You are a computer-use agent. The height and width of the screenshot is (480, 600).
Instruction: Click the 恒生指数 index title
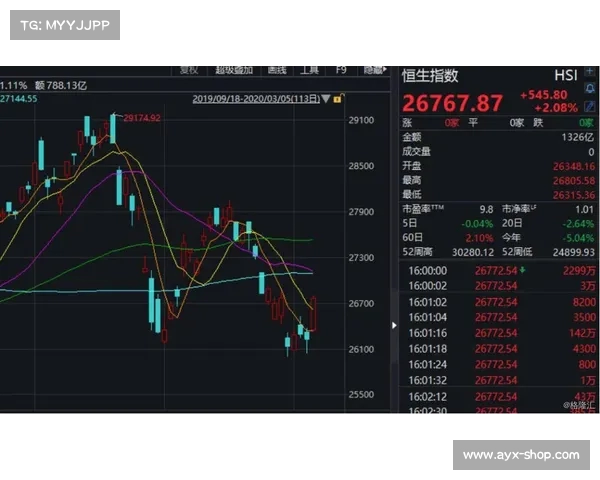[x=430, y=76]
